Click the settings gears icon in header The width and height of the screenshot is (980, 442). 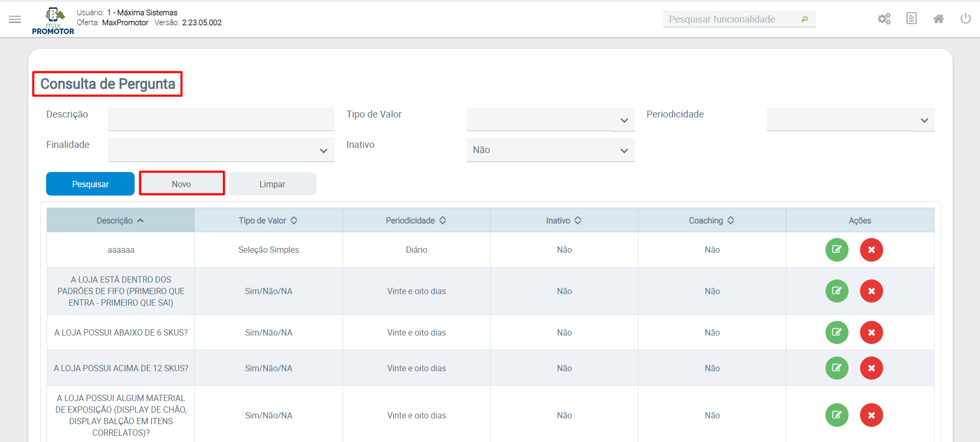(x=884, y=19)
